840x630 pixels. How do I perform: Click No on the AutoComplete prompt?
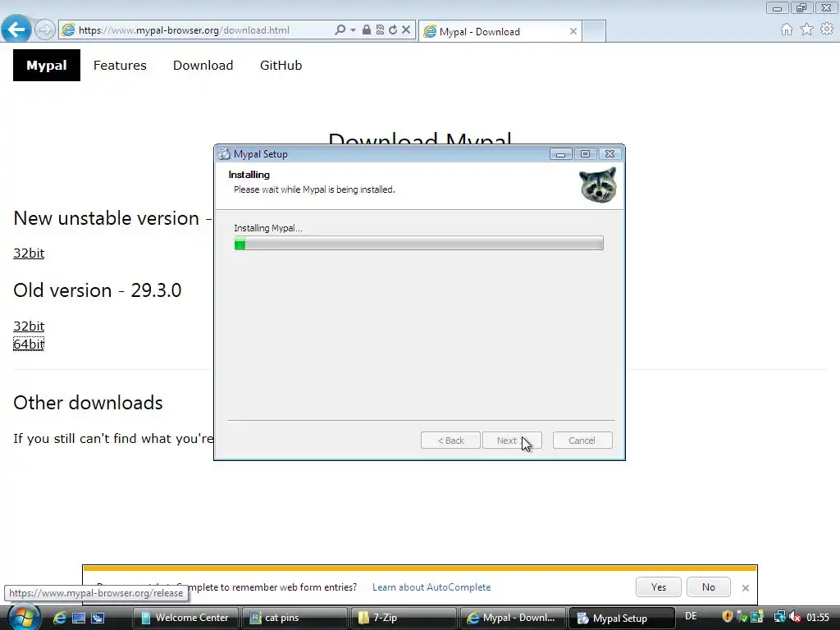pos(708,587)
